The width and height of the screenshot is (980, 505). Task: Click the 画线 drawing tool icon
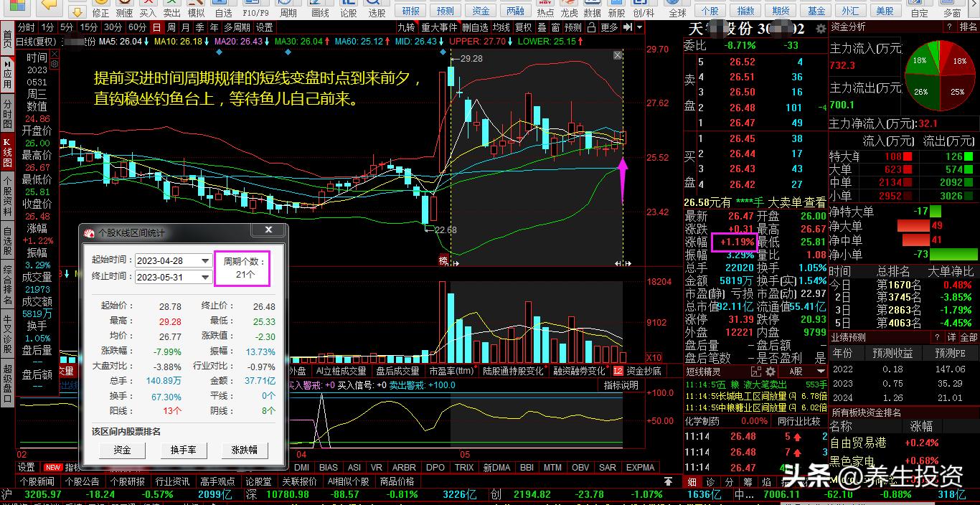[320, 9]
